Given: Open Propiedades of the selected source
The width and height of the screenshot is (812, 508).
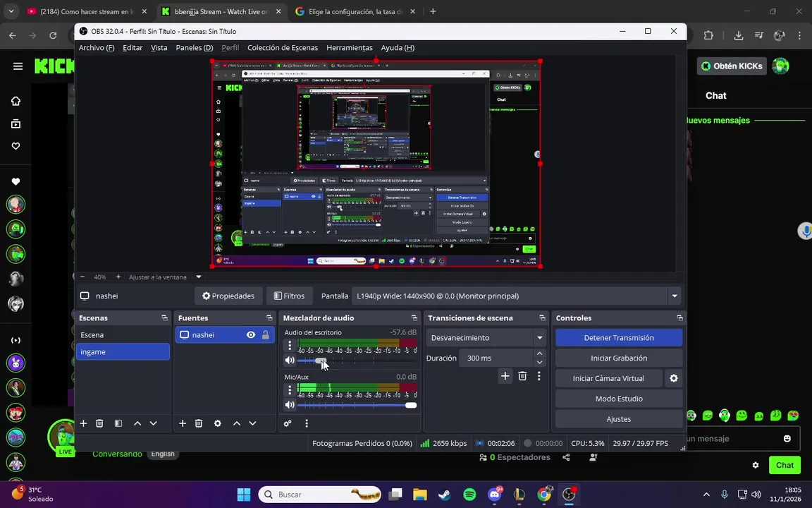Looking at the screenshot, I should coord(228,296).
